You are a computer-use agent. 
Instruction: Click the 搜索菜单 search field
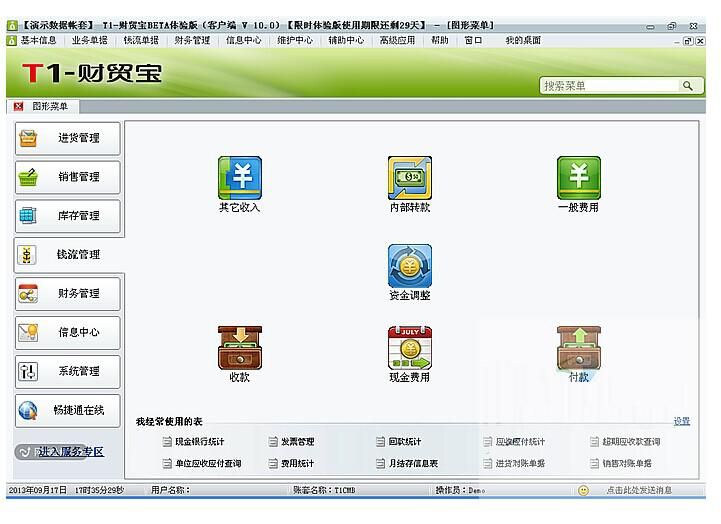(x=609, y=86)
